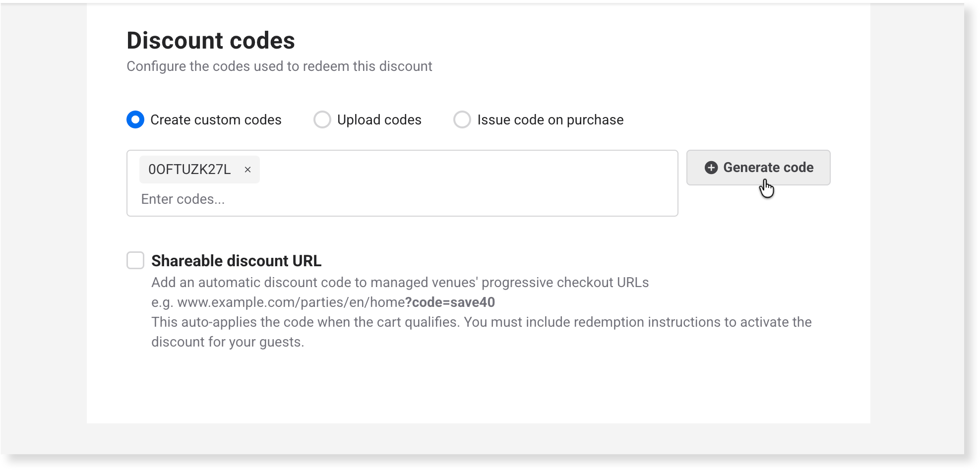Image resolution: width=980 pixels, height=470 pixels.
Task: Select the Create custom codes radio button
Action: pyautogui.click(x=135, y=119)
